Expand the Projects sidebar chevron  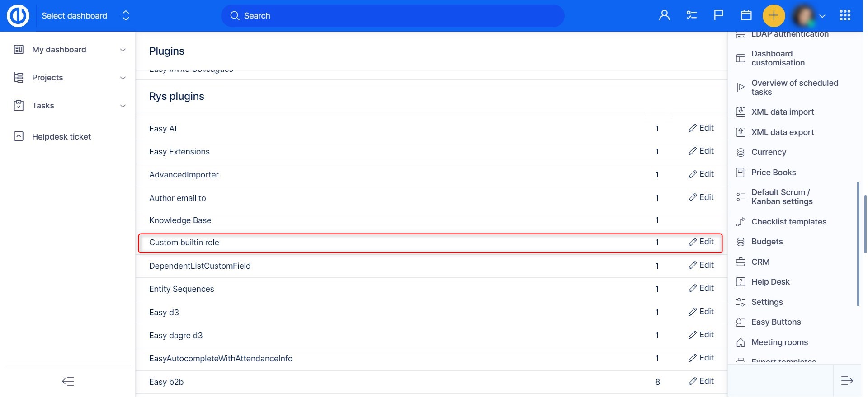(123, 78)
